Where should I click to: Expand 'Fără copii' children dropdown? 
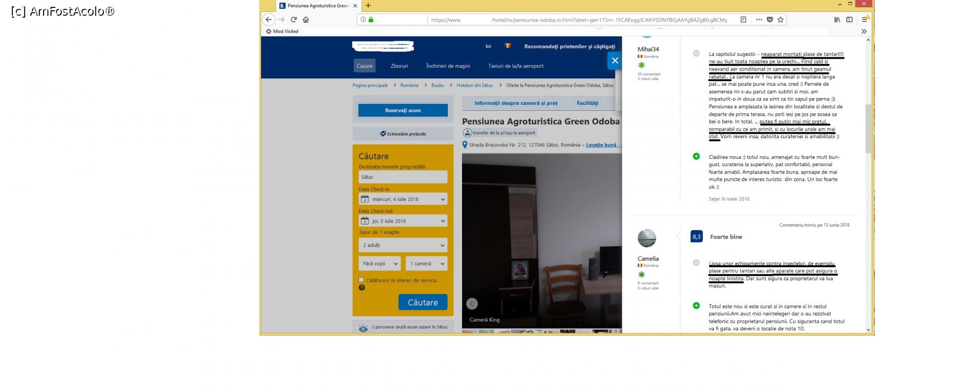pos(379,264)
